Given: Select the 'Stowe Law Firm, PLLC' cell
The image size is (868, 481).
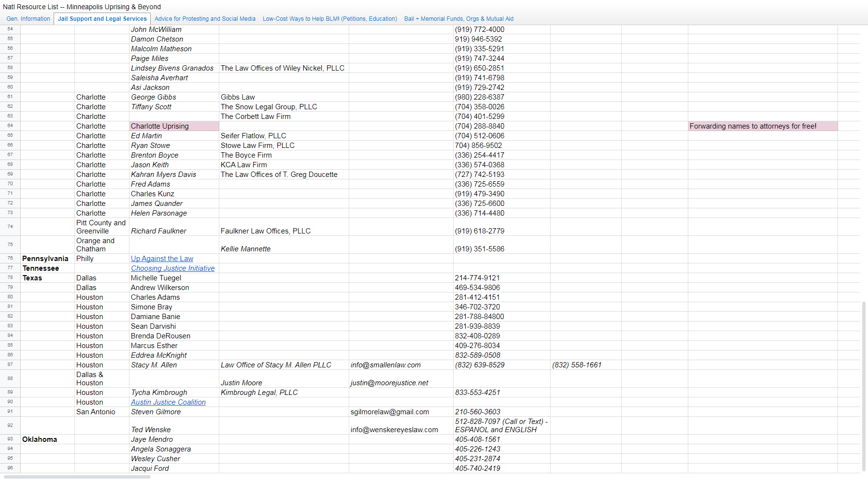Looking at the screenshot, I should click(284, 146).
